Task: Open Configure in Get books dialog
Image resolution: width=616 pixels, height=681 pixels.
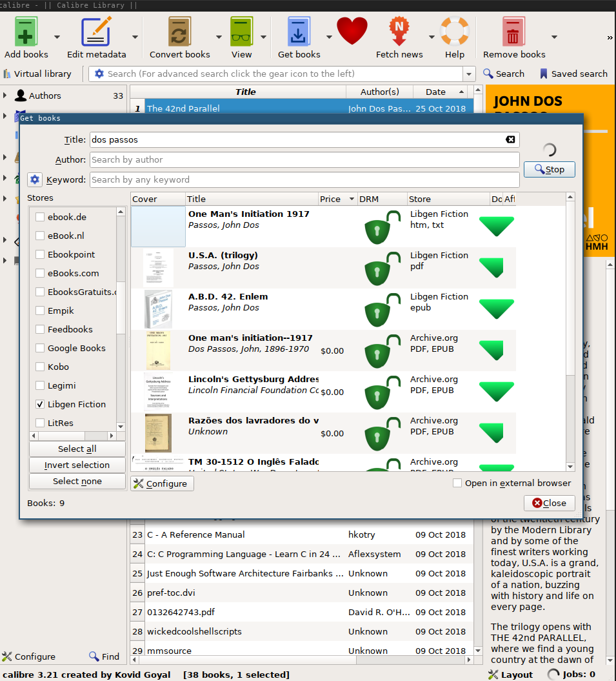Action: [162, 483]
